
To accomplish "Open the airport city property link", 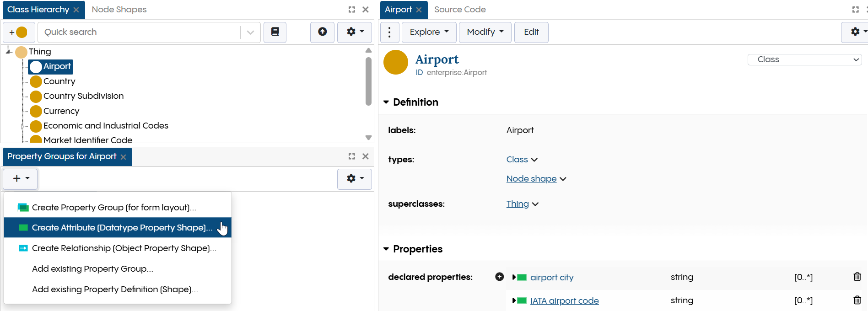I will (552, 277).
